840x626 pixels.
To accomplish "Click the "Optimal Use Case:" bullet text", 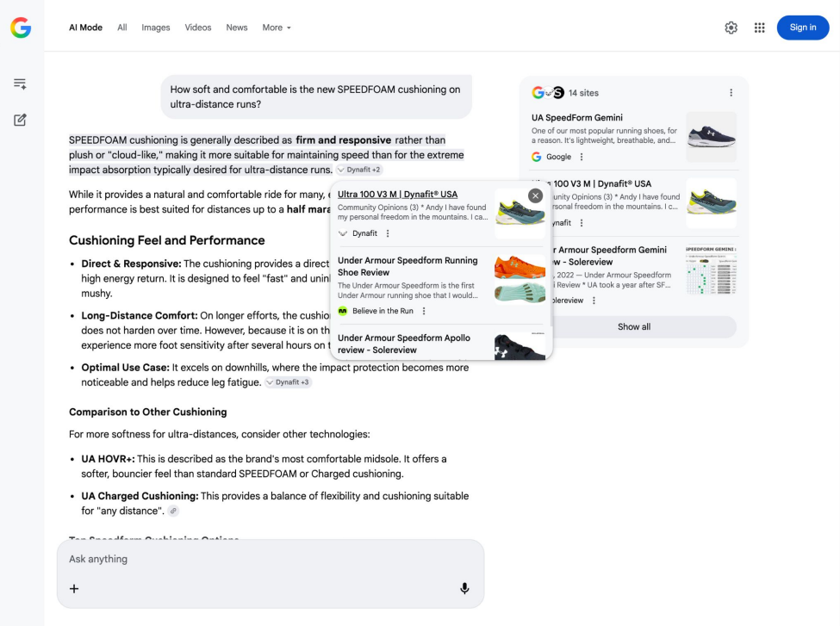I will (x=126, y=368).
